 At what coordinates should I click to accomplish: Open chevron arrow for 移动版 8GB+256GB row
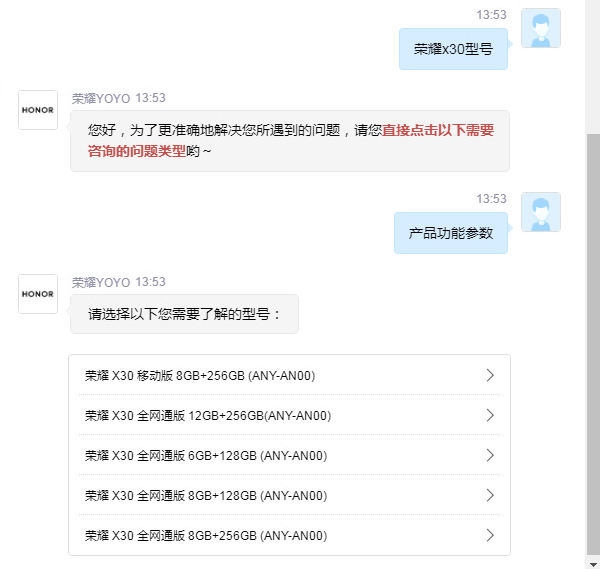pyautogui.click(x=490, y=375)
